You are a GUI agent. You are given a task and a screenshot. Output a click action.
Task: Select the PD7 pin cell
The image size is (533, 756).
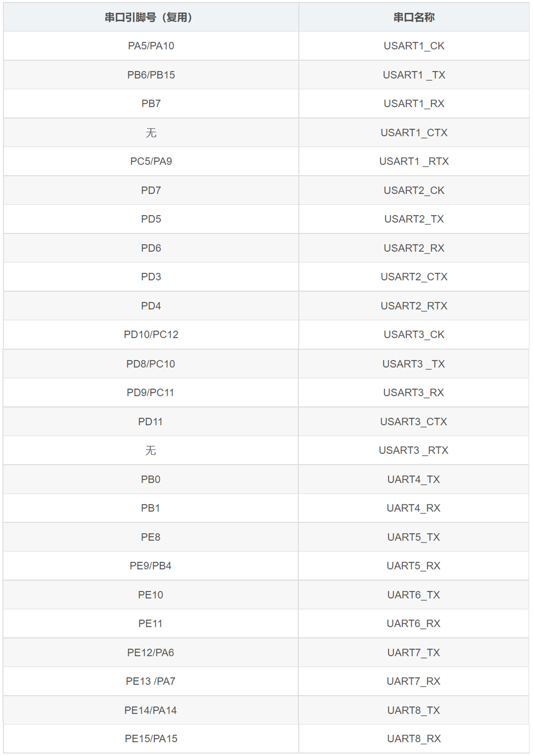[151, 190]
